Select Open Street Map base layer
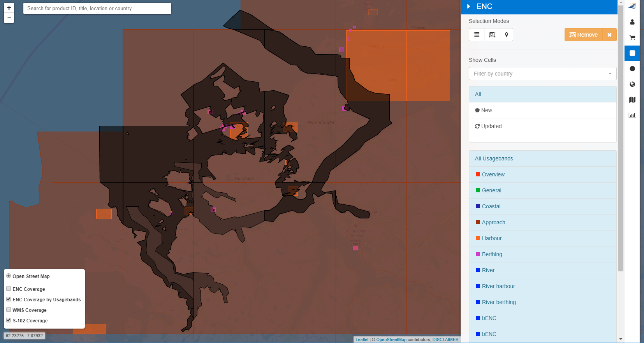The height and width of the screenshot is (343, 644). (x=9, y=276)
